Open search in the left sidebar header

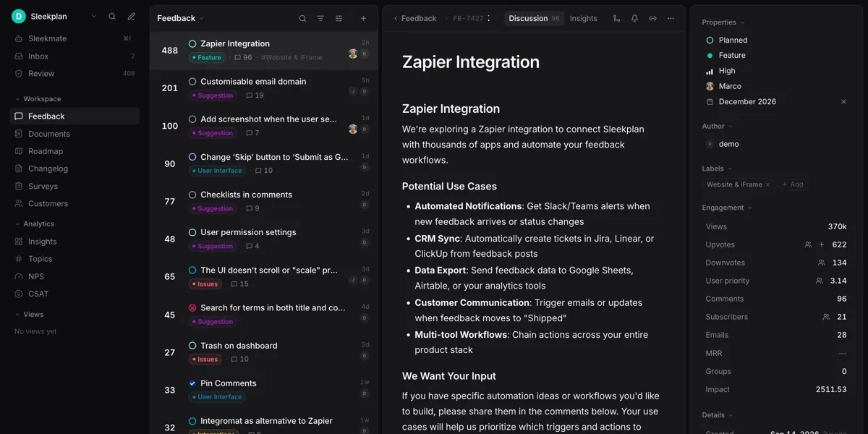pos(112,16)
